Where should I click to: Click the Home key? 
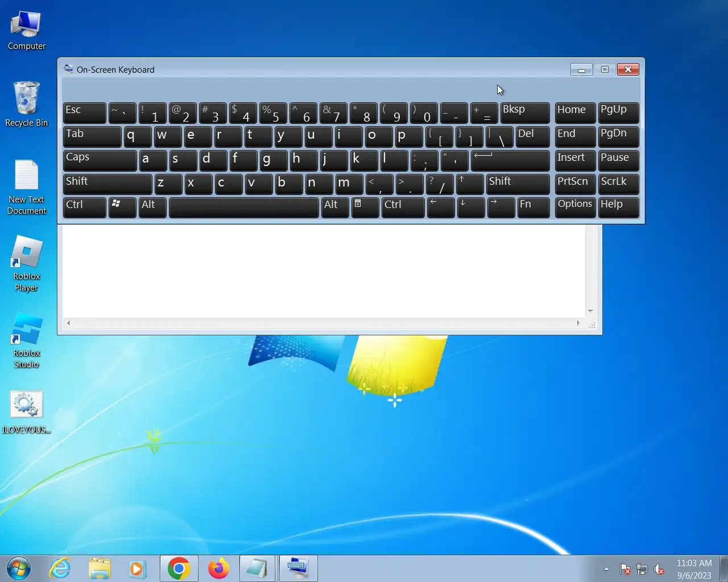(x=576, y=113)
